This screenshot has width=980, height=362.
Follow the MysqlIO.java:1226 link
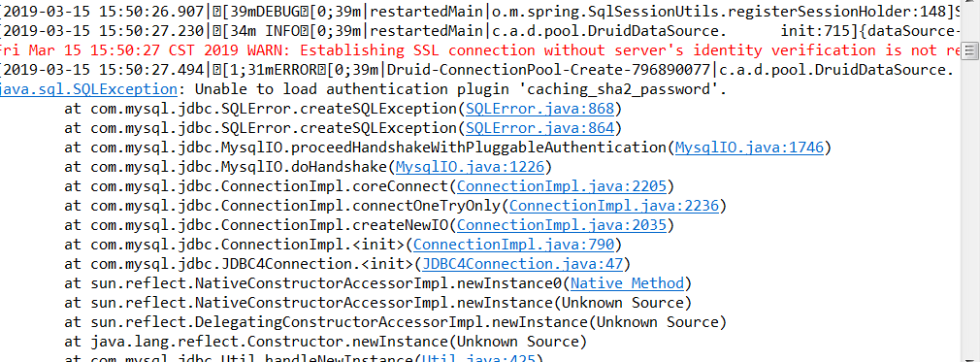470,167
